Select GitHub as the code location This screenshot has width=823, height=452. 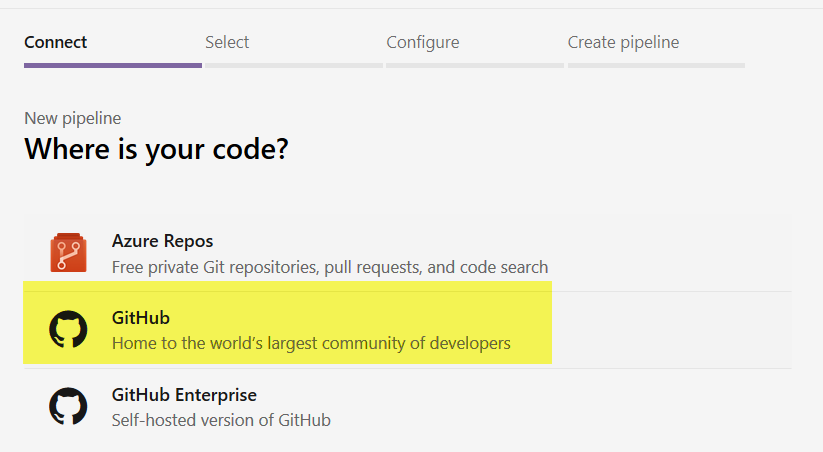tap(407, 330)
